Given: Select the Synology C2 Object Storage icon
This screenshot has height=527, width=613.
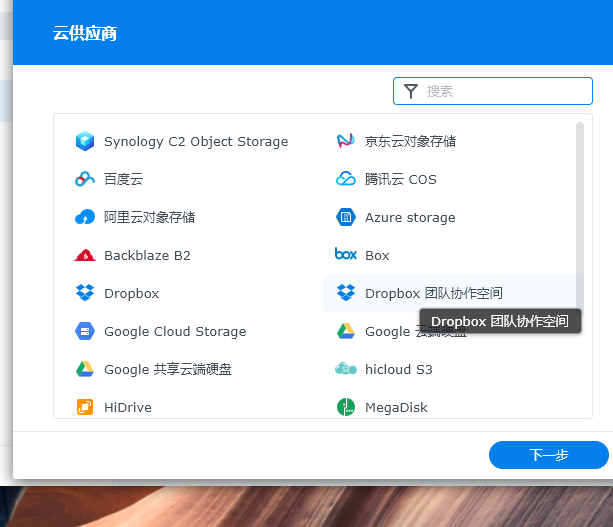Looking at the screenshot, I should coord(85,141).
